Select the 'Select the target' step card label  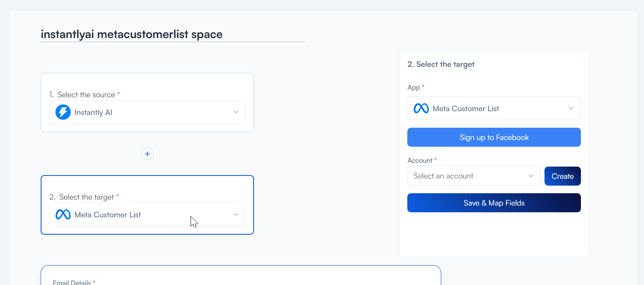pos(86,197)
